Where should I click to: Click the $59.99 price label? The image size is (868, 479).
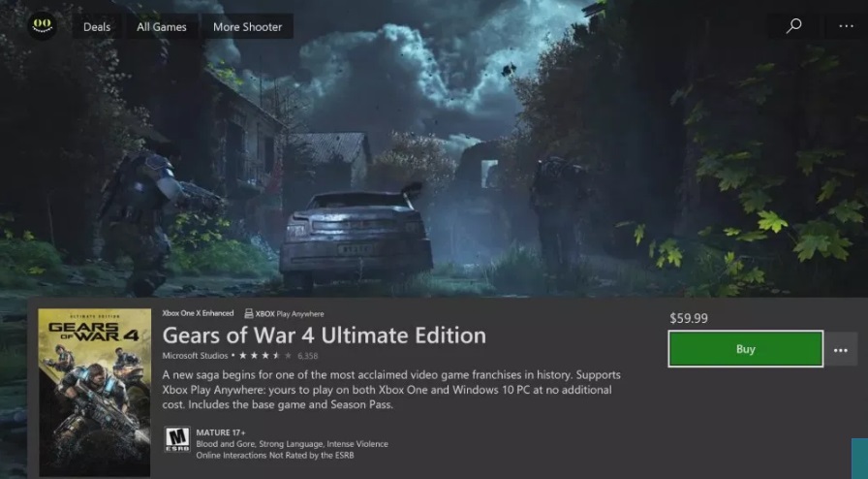tap(689, 318)
